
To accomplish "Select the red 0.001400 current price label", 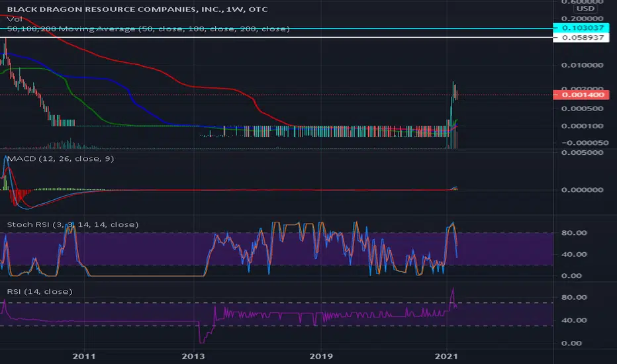I will pos(581,95).
